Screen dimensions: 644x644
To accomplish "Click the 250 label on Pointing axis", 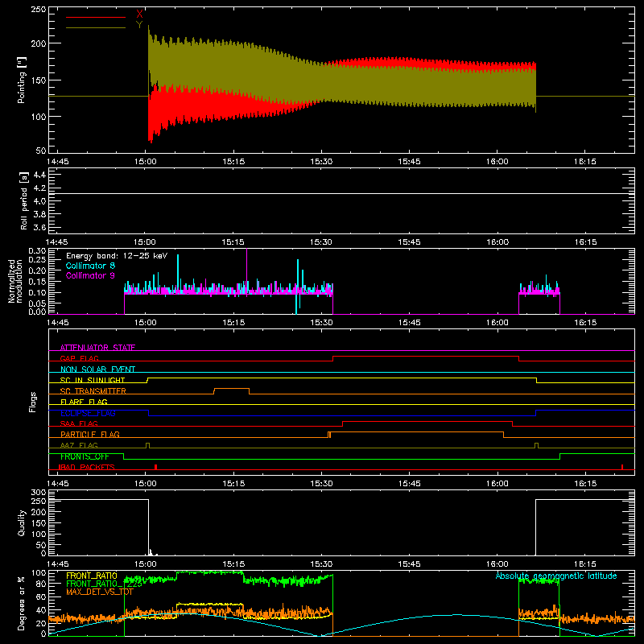I will (x=39, y=9).
